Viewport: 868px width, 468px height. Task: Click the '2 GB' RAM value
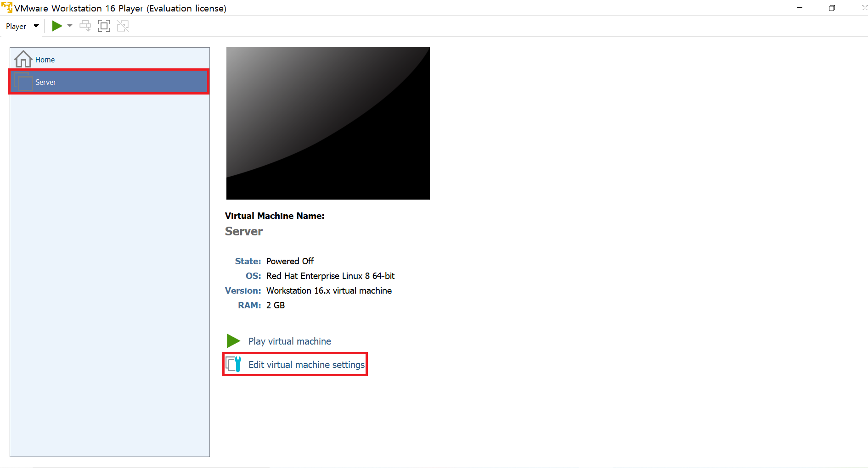[x=276, y=305]
